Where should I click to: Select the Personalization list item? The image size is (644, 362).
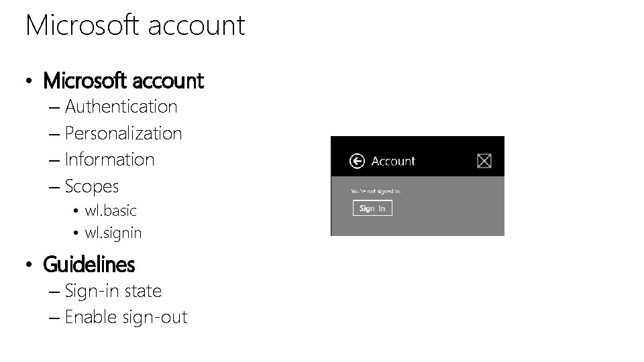point(123,133)
